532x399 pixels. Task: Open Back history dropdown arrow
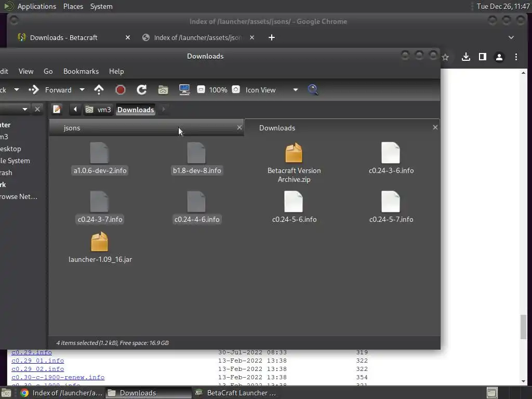pyautogui.click(x=16, y=90)
